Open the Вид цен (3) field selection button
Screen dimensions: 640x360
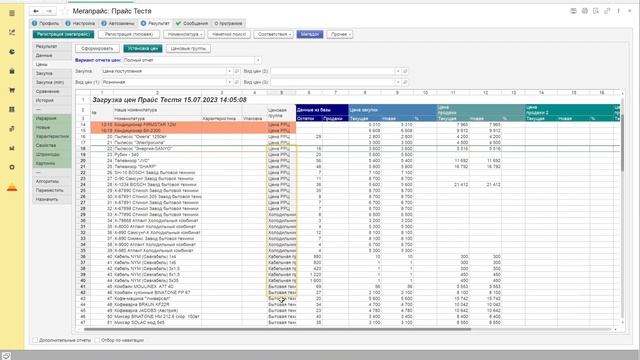tap(405, 82)
